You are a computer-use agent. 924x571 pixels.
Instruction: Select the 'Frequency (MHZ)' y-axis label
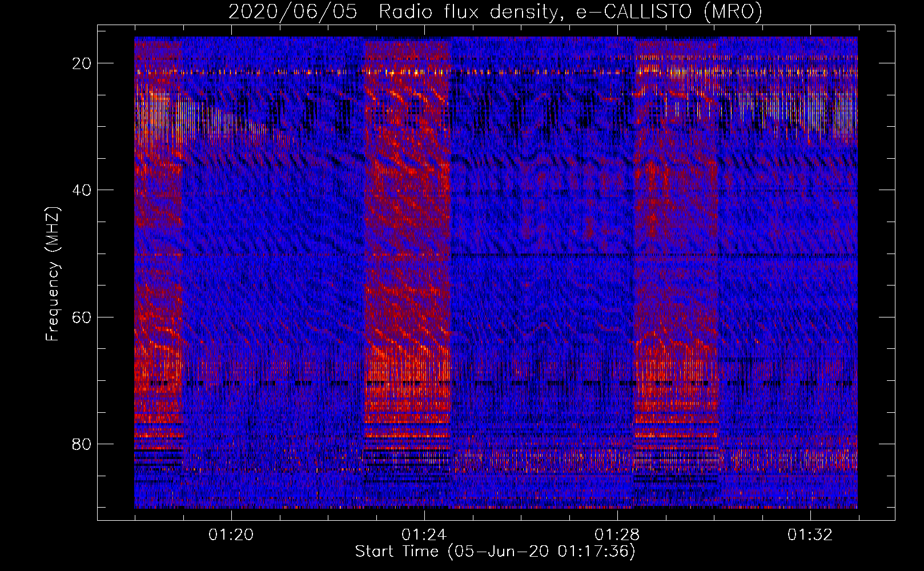53,274
